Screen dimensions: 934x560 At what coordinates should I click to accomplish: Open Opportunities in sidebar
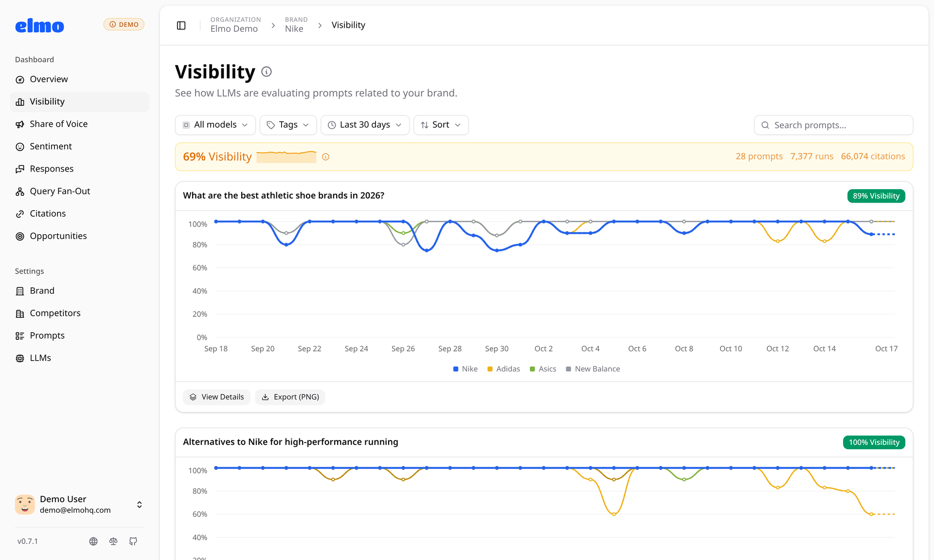(x=80, y=236)
